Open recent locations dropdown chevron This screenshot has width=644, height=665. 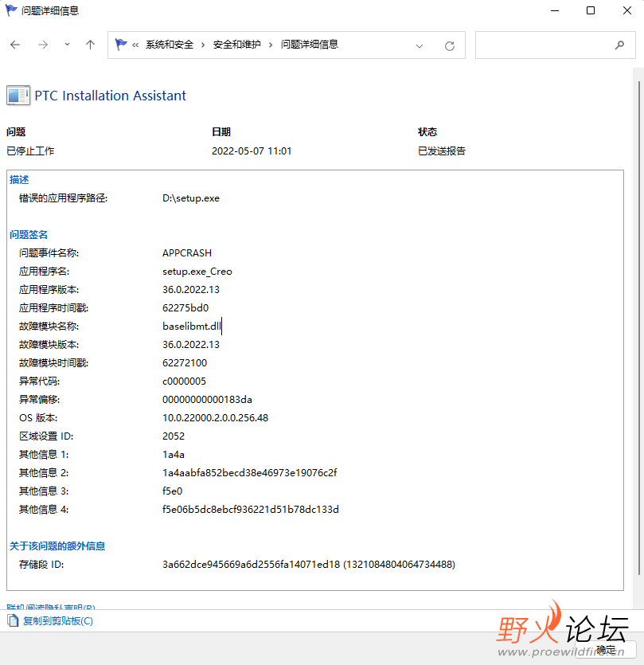[x=67, y=45]
